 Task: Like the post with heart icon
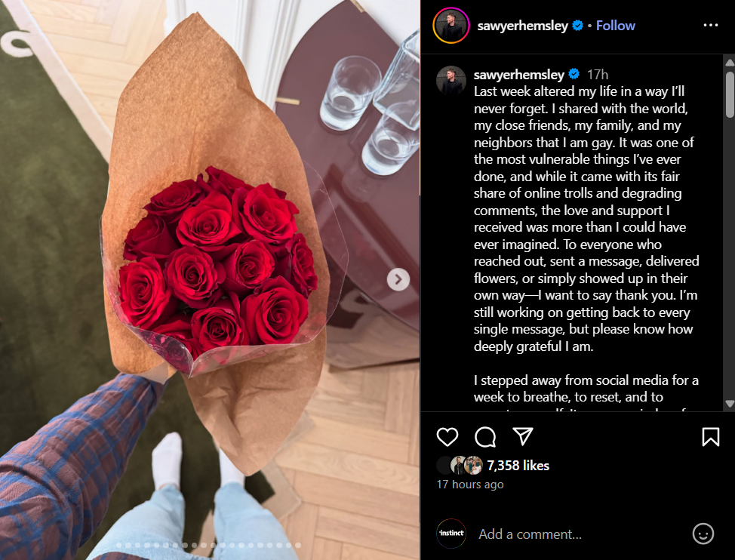(447, 437)
